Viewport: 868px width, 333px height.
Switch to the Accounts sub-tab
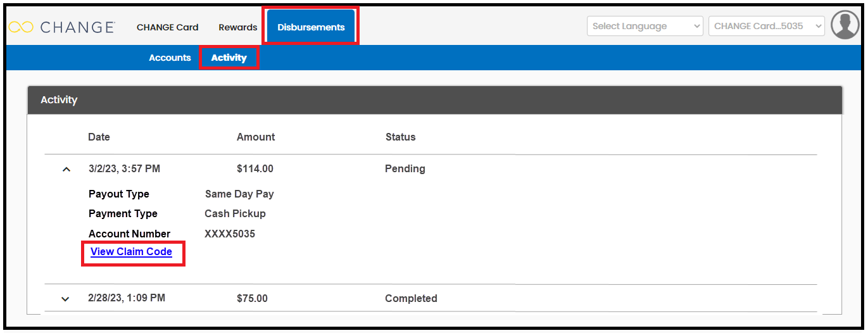(170, 58)
